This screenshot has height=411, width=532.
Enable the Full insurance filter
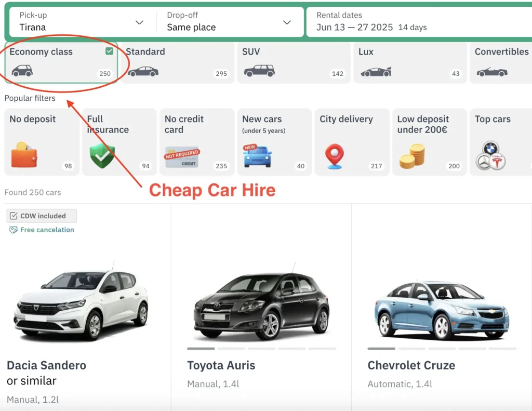pos(119,142)
